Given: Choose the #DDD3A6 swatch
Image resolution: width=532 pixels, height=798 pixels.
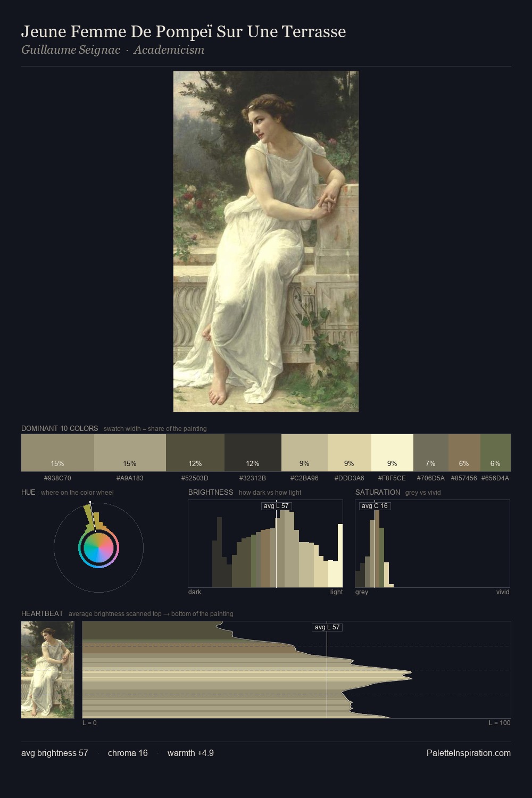Looking at the screenshot, I should coord(350,453).
